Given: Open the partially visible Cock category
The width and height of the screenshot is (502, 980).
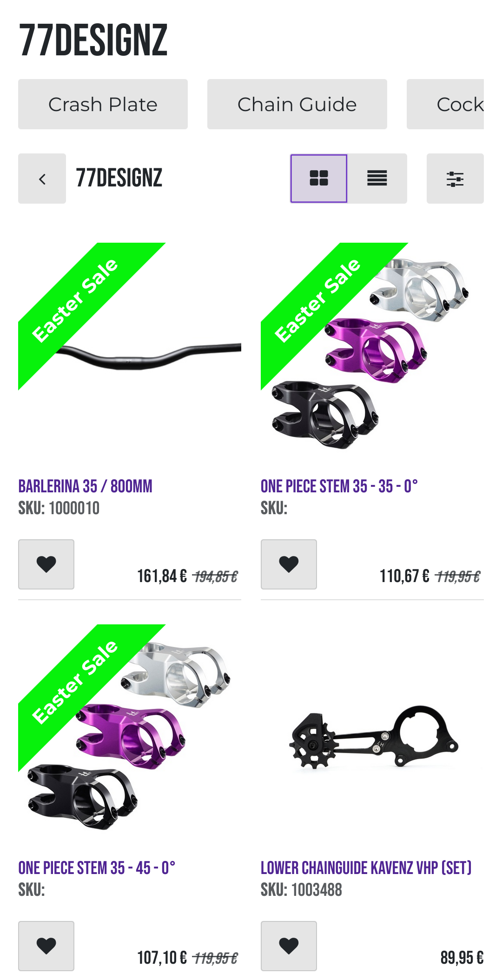Looking at the screenshot, I should click(x=445, y=104).
